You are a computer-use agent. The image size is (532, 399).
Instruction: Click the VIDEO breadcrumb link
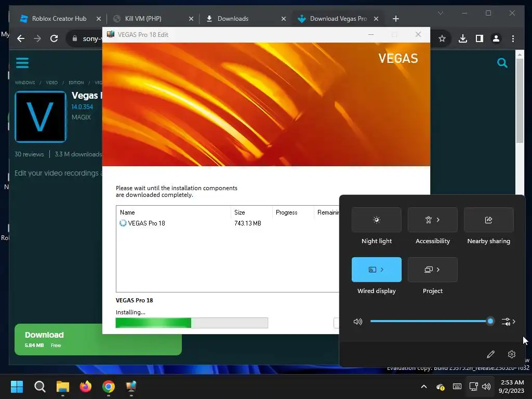click(x=51, y=83)
